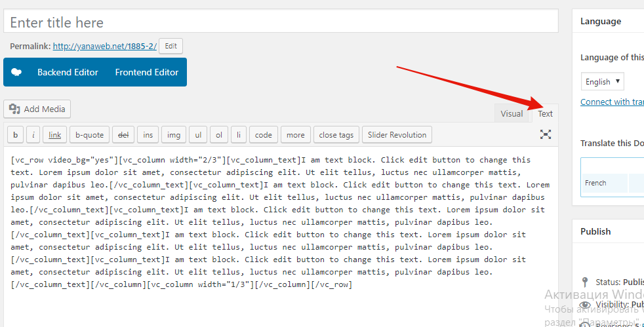Click into the shortcode text editor area
Screen dimensions: 644x327
point(281,237)
